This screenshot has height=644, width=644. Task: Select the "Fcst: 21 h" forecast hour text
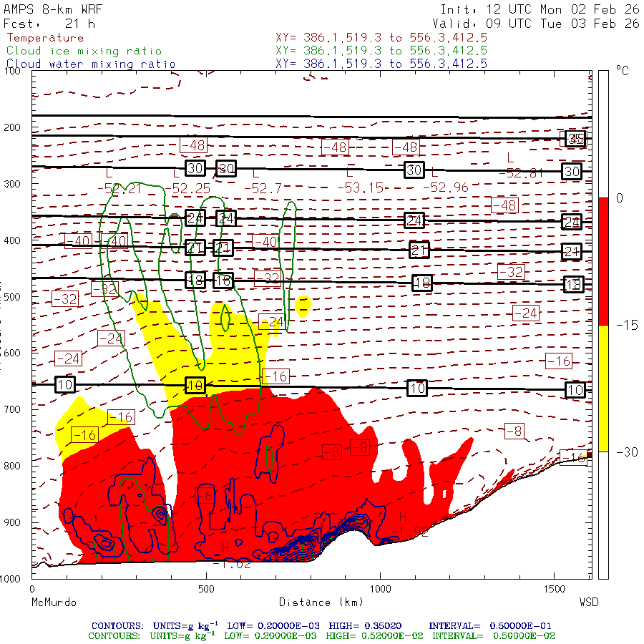coord(49,24)
